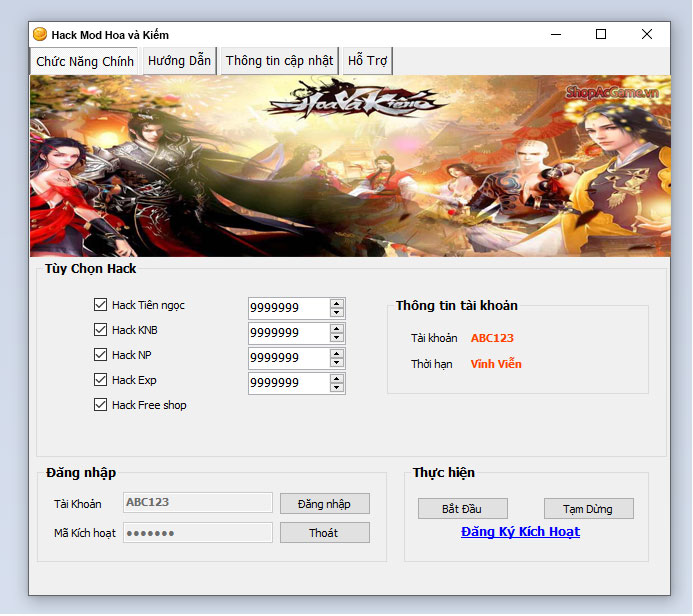693x616 pixels.
Task: Increase Hack Exp value with up arrow
Action: pos(337,379)
